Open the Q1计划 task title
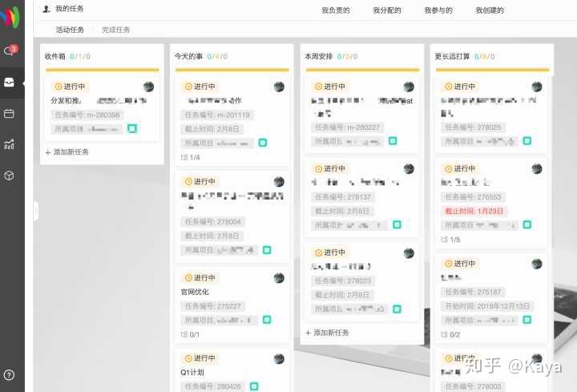This screenshot has width=577, height=392. tap(192, 372)
